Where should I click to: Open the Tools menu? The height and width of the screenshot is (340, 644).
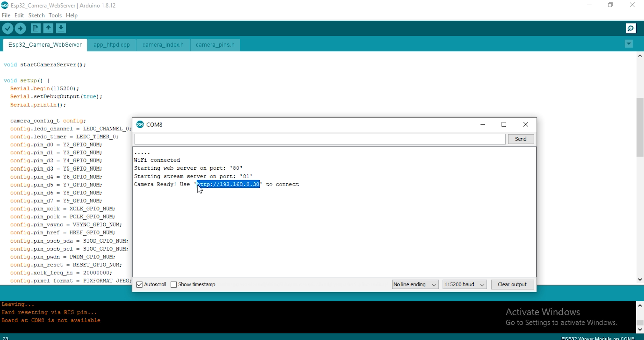(x=55, y=15)
